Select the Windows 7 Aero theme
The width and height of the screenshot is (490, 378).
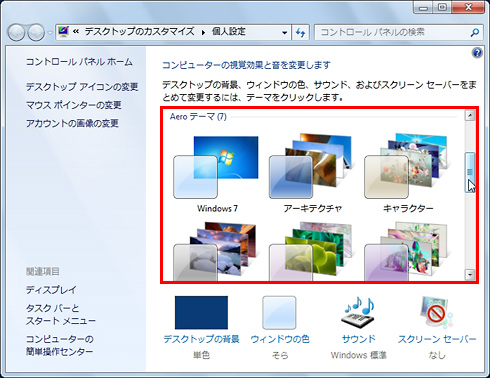[x=216, y=173]
